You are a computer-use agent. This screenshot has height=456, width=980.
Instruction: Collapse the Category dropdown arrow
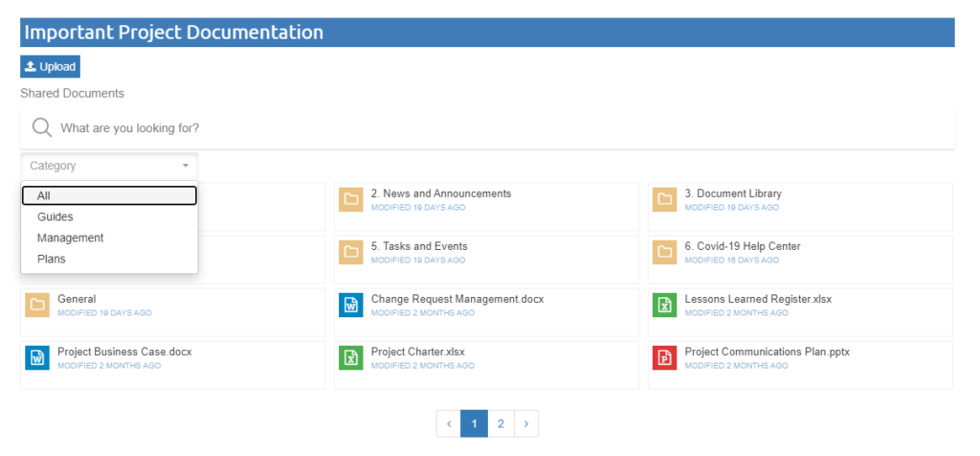(x=186, y=166)
